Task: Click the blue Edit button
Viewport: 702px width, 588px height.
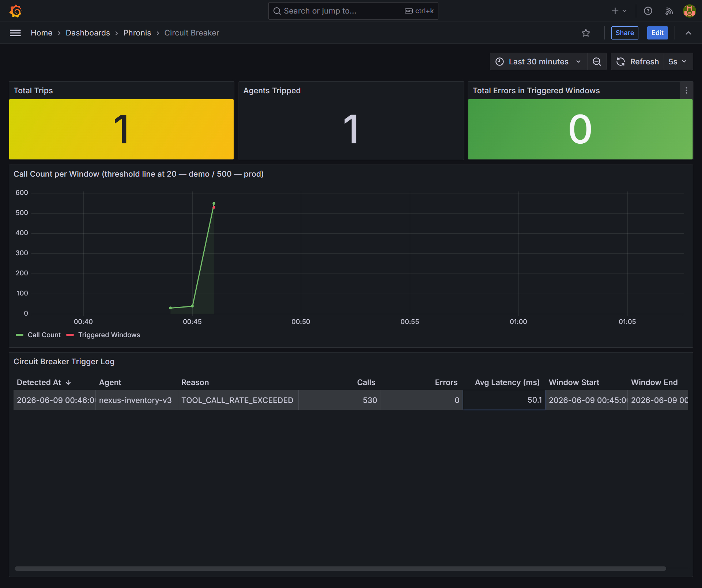Action: point(657,33)
